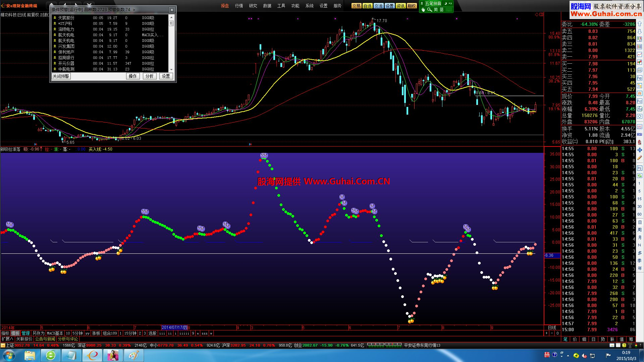The height and width of the screenshot is (362, 644).
Task: Click the − zoom button beside 日线
Action: click(552, 333)
